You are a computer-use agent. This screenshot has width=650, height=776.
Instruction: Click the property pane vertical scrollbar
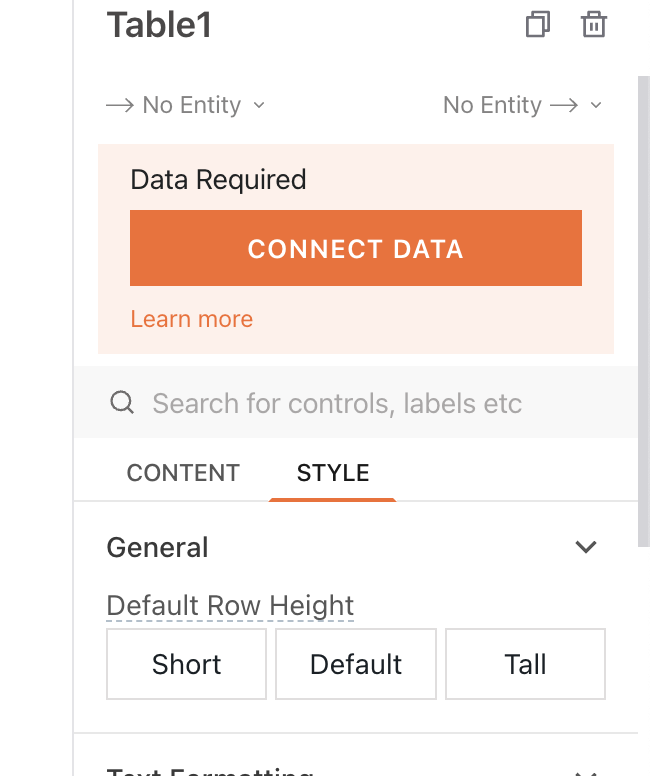[x=643, y=300]
